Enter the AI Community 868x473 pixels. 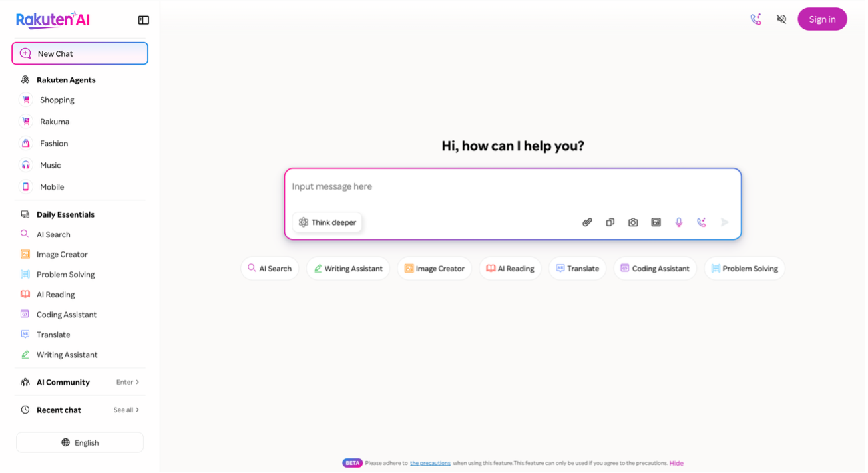pos(128,383)
